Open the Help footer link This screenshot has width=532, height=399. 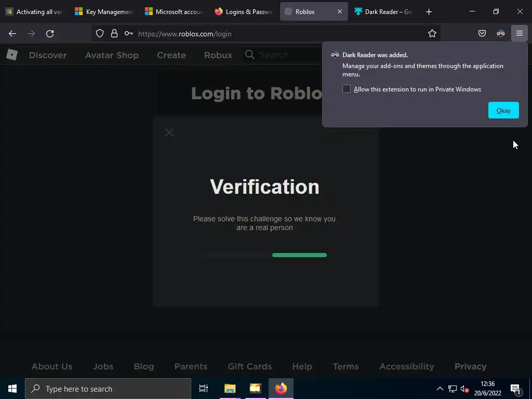pos(302,366)
